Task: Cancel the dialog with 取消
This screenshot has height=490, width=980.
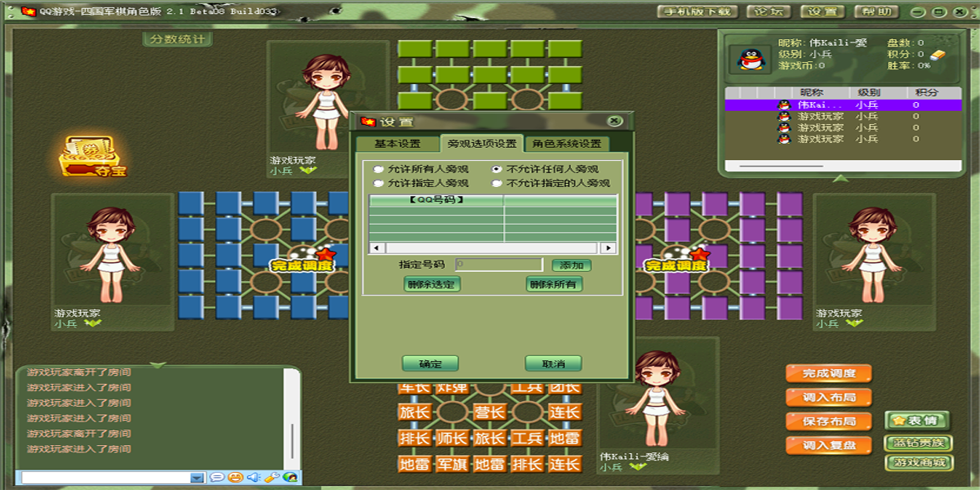Action: pos(553,363)
